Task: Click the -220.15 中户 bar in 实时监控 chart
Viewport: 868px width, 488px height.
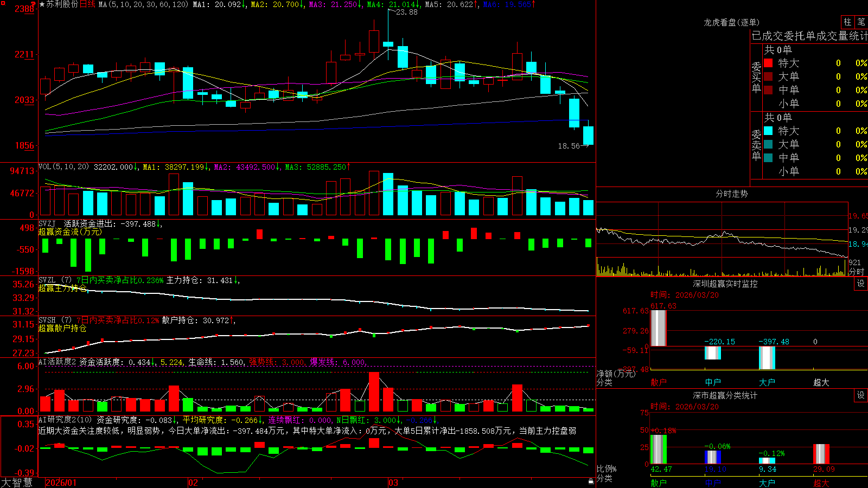Action: coord(713,353)
